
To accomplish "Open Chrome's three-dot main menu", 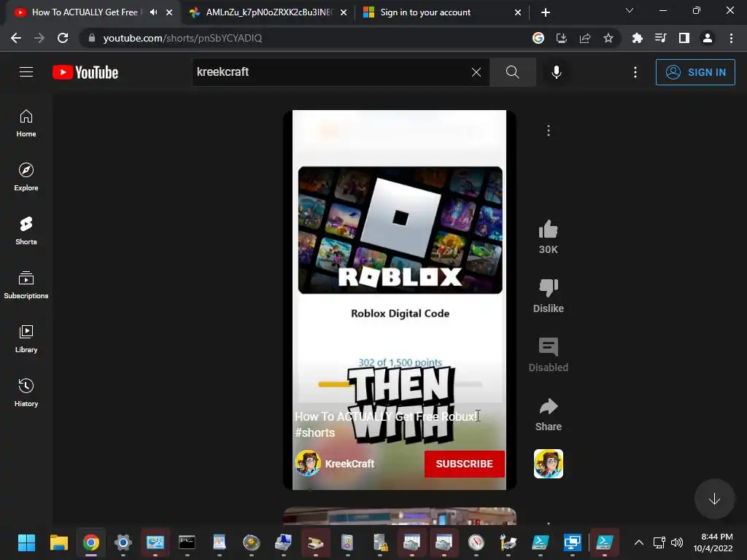I will tap(731, 38).
